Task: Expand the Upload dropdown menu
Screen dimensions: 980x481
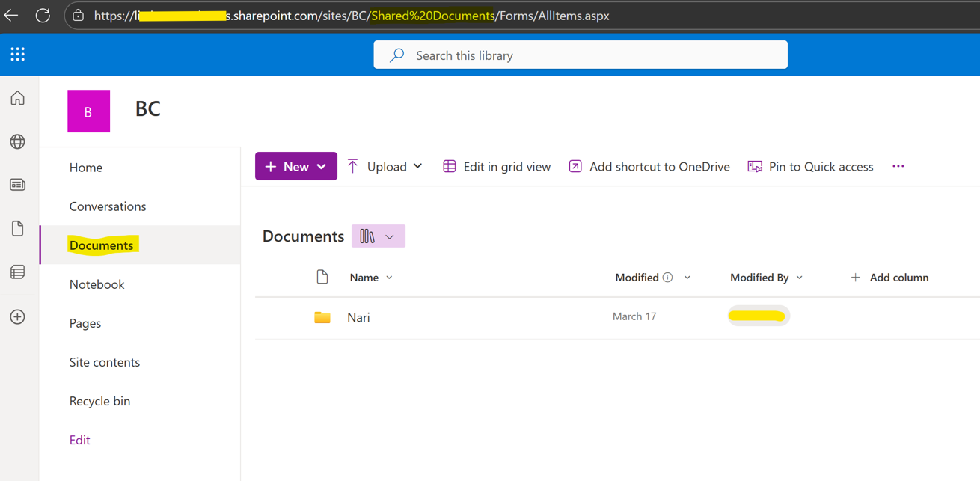Action: coord(385,166)
